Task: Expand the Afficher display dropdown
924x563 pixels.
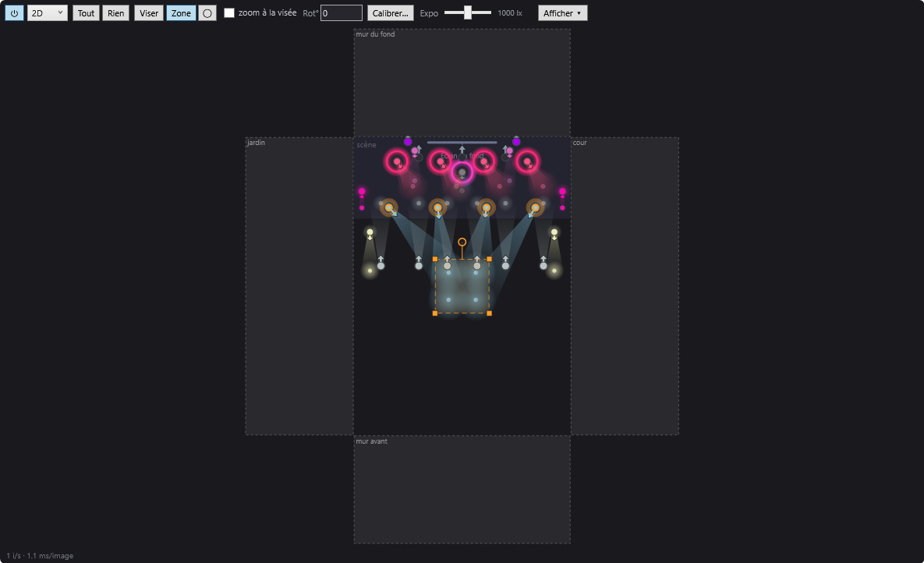Action: point(562,13)
